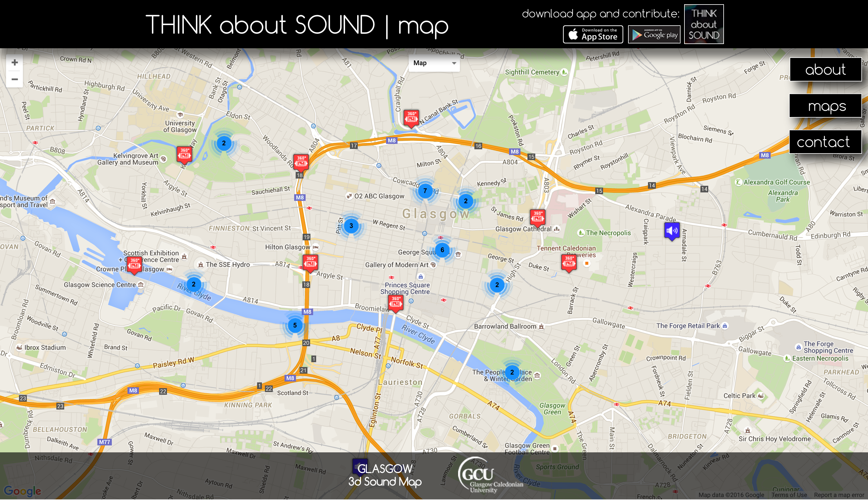The width and height of the screenshot is (868, 500).
Task: Expand the cluster of 7 sounds near Cowcaddens
Action: (x=426, y=191)
